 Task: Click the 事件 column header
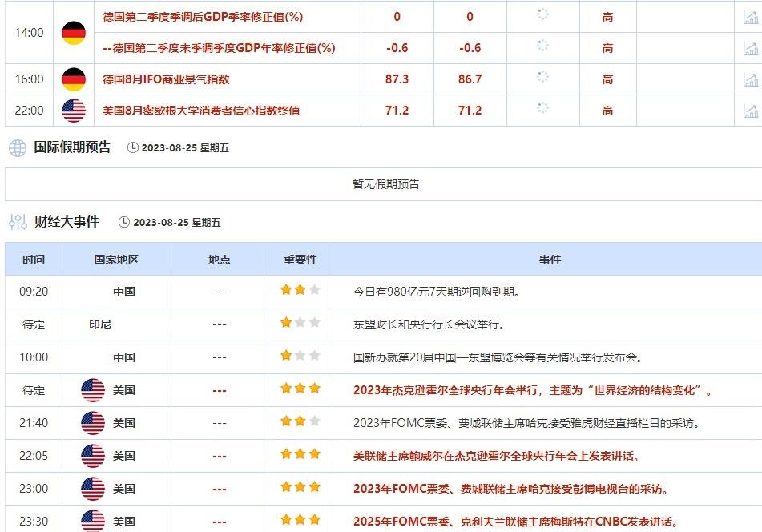point(550,259)
